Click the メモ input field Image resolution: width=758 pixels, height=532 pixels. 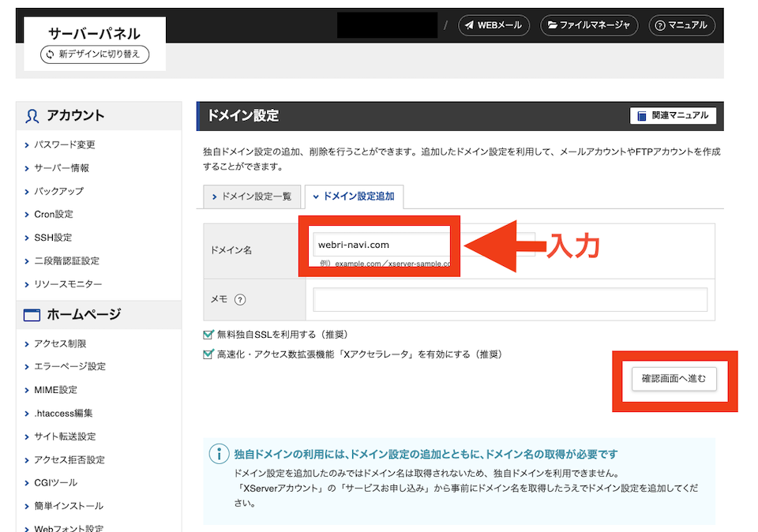click(x=510, y=300)
